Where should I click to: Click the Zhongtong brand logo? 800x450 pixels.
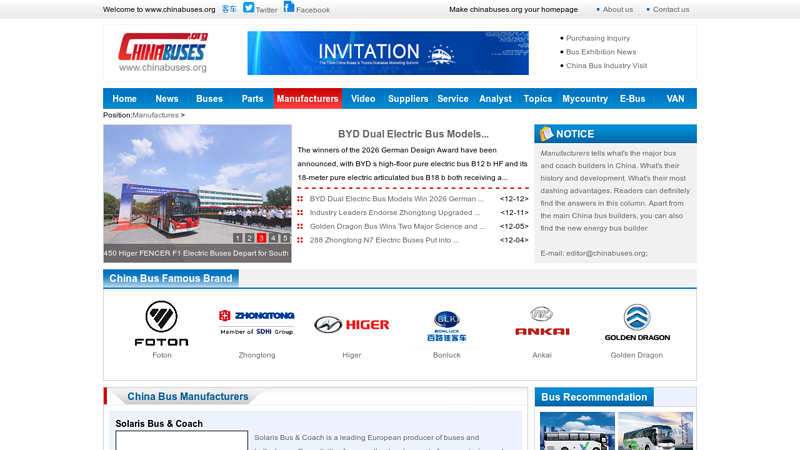pyautogui.click(x=257, y=323)
